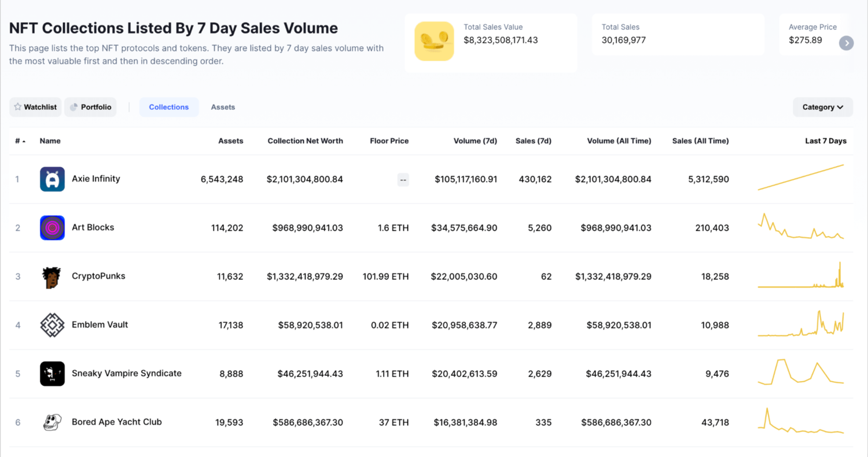
Task: Click the page heading NFT Collections Listed
Action: point(174,28)
